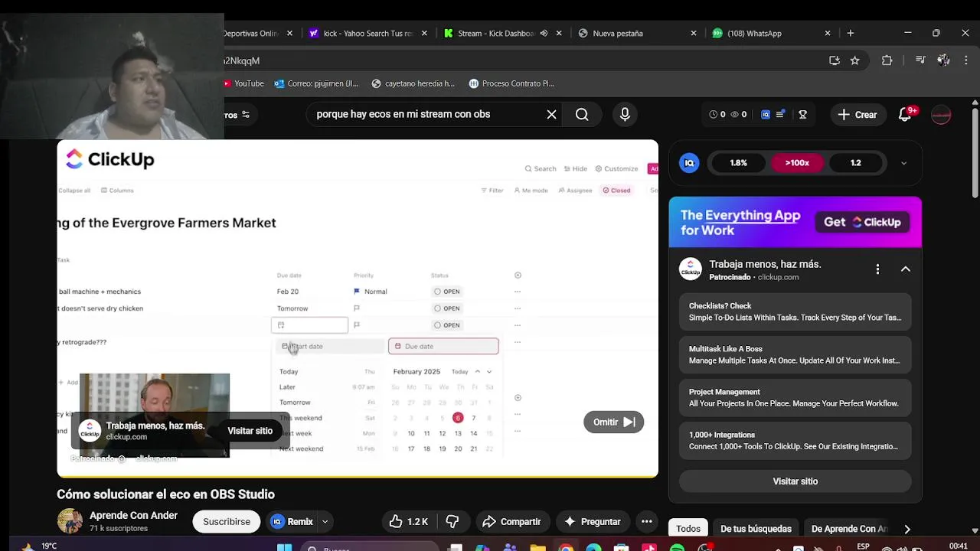980x551 pixels.
Task: Open the YouTube bookmark in bookmarks bar
Action: click(x=244, y=83)
